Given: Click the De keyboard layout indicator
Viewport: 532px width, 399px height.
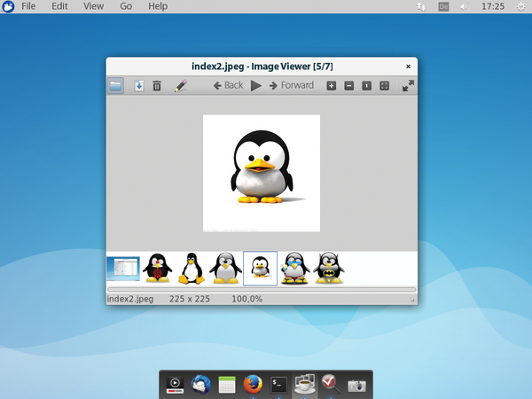Looking at the screenshot, I should (x=443, y=7).
